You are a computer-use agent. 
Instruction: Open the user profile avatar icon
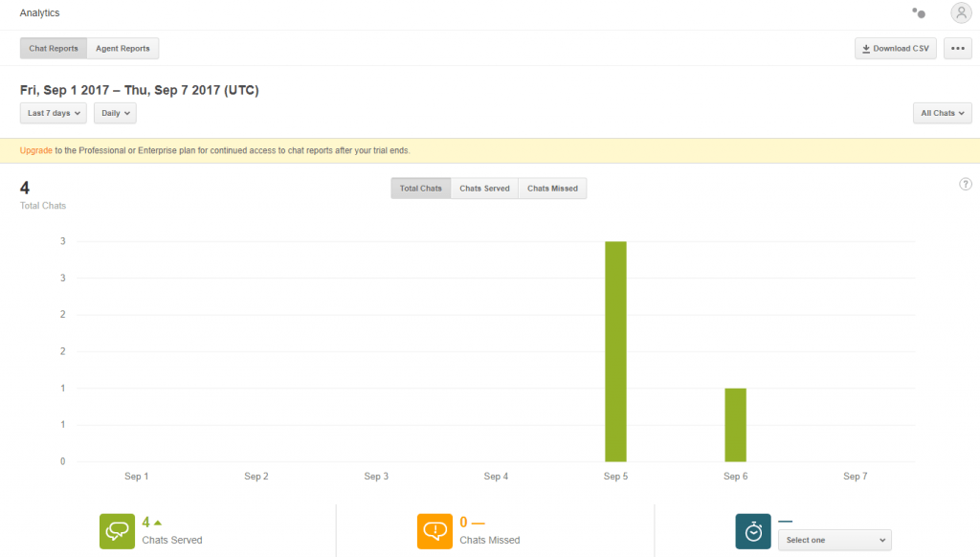[961, 12]
